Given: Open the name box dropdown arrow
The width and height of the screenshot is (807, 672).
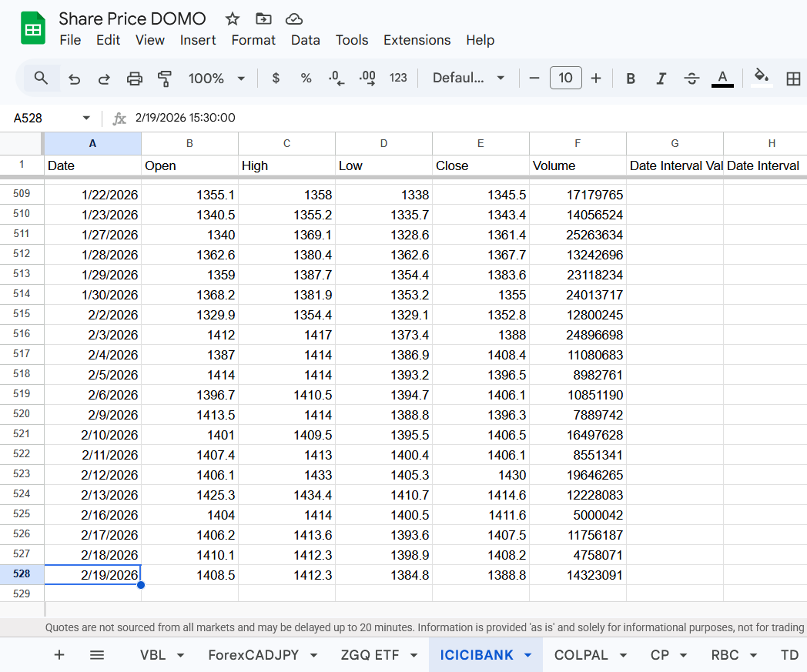Looking at the screenshot, I should [x=86, y=118].
